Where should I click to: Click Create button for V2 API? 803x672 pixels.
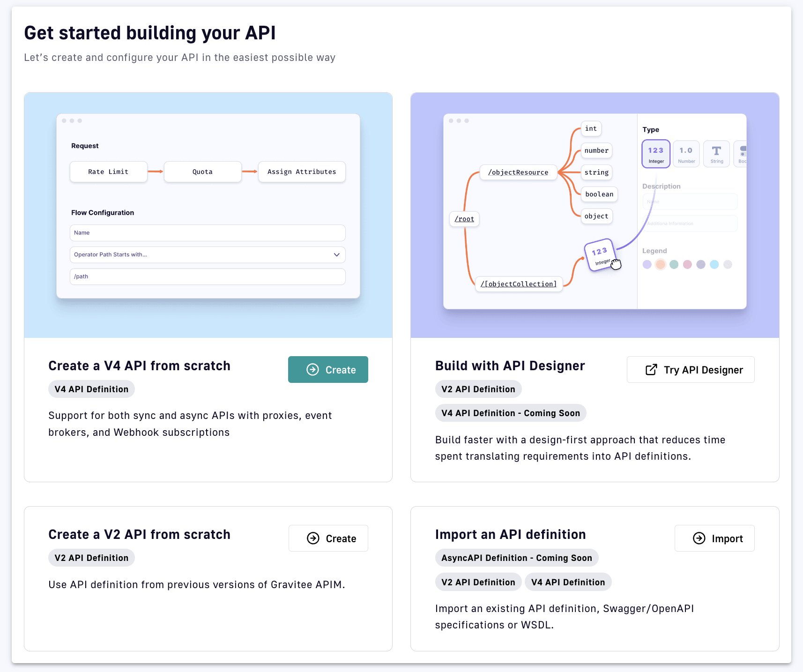coord(328,538)
